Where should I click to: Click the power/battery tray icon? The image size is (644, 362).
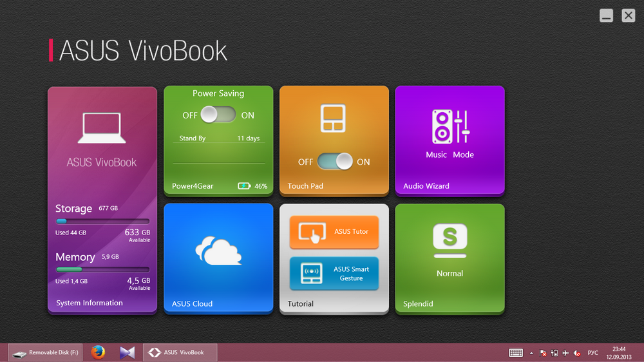pos(554,353)
